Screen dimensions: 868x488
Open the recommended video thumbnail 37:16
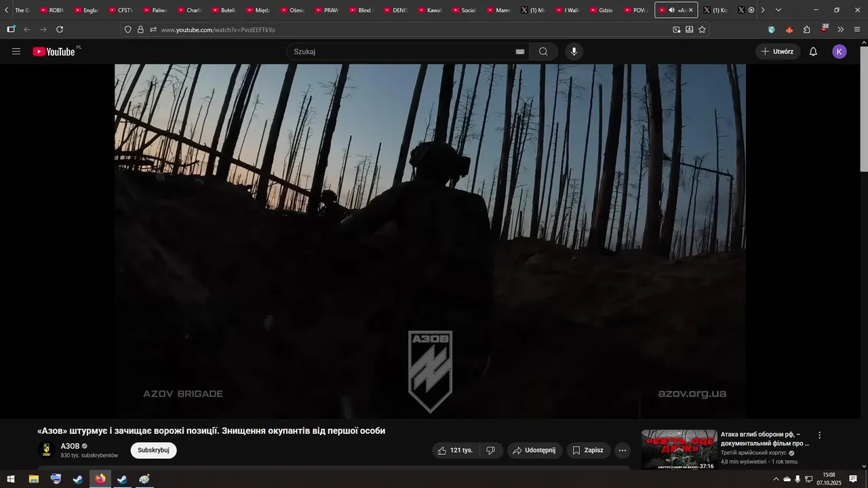tap(679, 450)
